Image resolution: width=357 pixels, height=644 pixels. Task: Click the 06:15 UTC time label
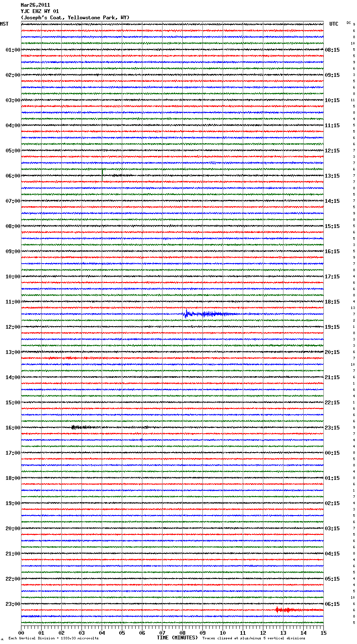(x=332, y=604)
